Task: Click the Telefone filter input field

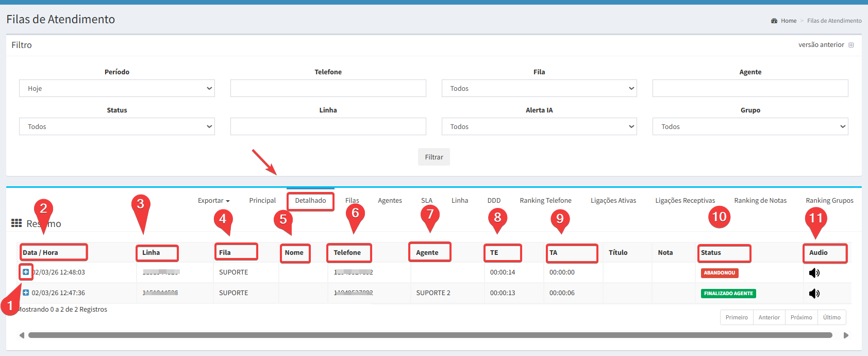Action: tap(328, 88)
